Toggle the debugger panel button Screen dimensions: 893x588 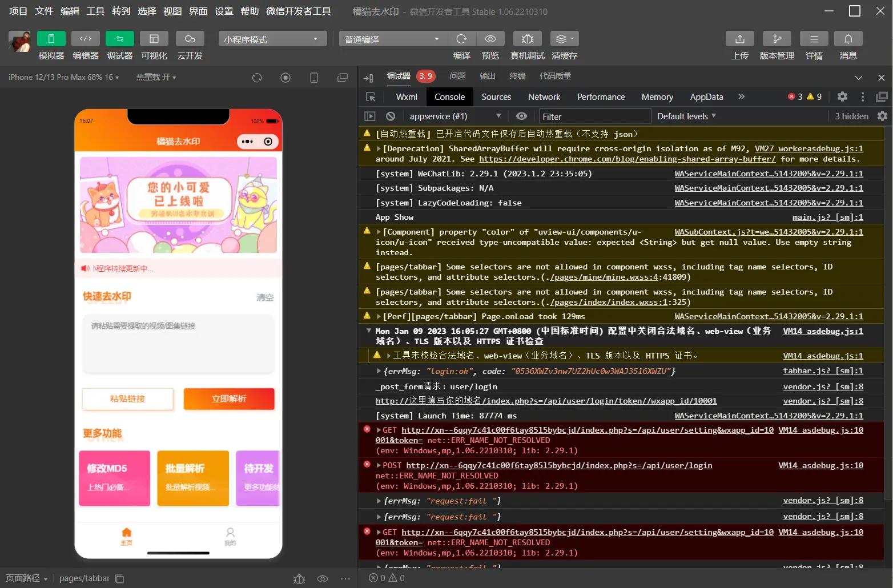click(120, 39)
